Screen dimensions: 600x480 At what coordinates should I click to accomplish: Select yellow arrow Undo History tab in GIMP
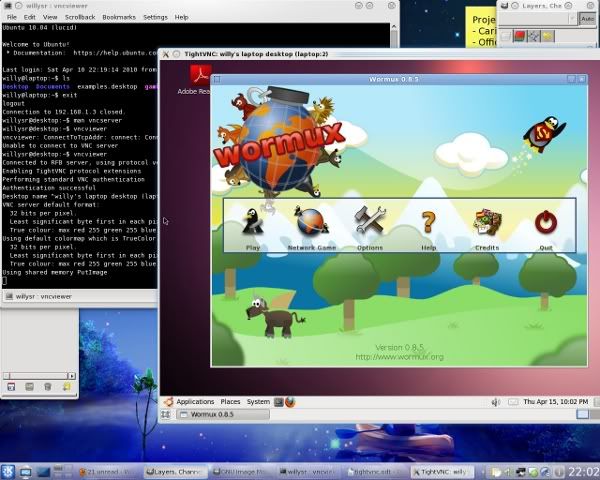coord(547,36)
